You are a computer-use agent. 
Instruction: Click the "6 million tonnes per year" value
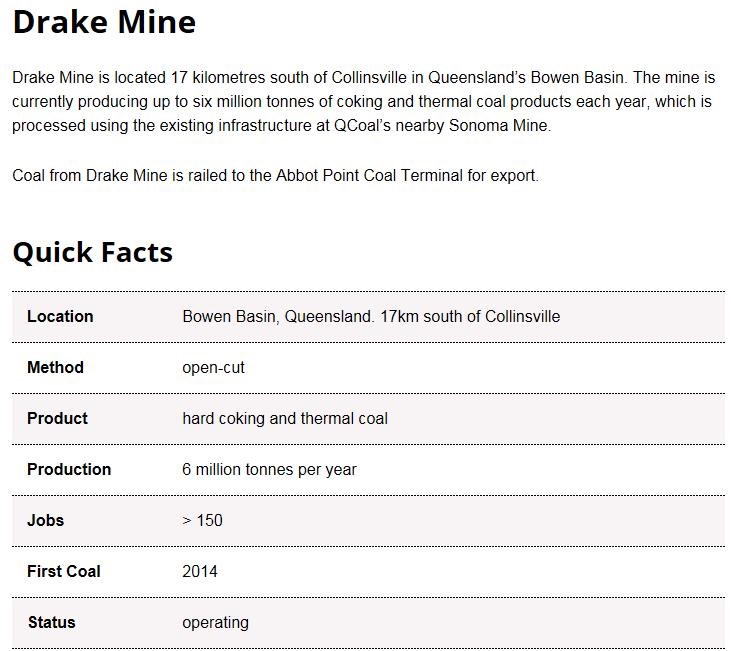click(269, 469)
